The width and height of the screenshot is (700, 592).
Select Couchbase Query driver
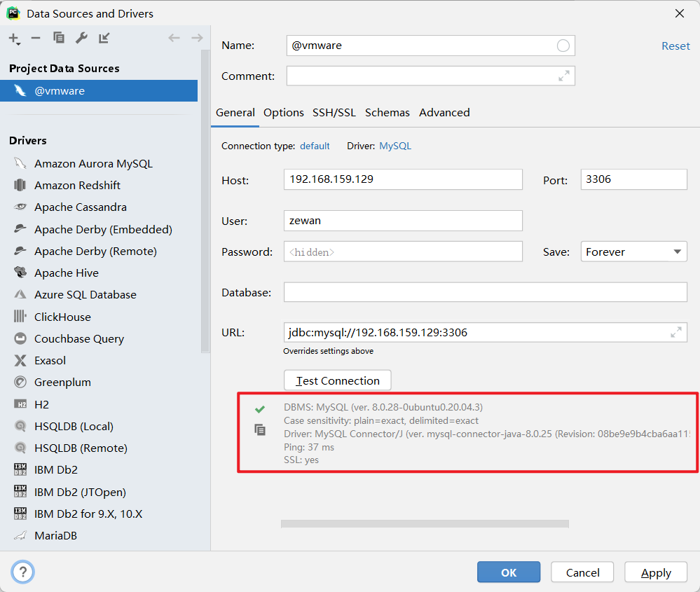(79, 338)
